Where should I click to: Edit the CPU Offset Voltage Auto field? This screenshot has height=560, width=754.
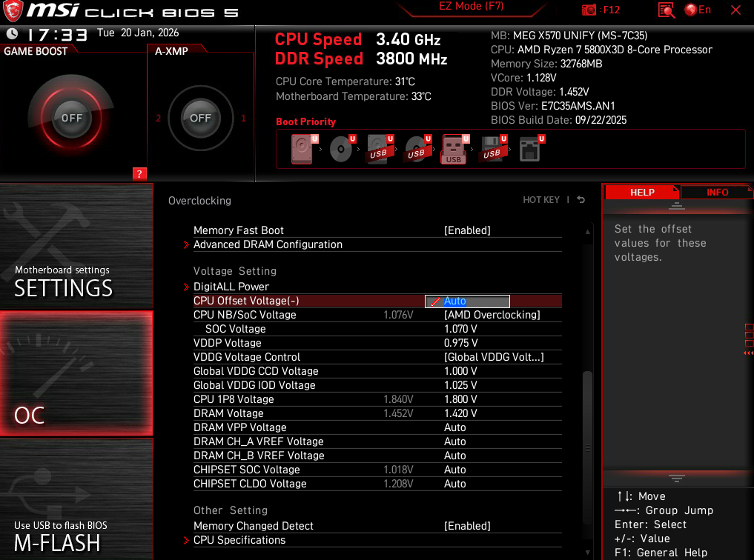(467, 301)
